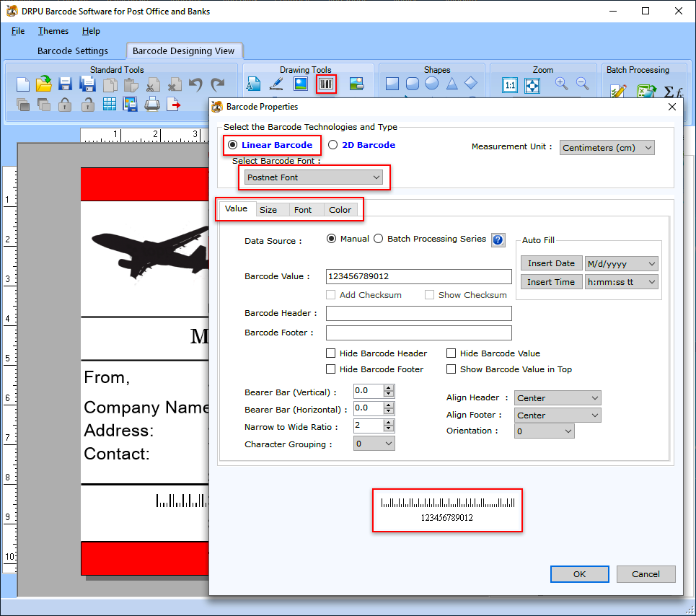Draw an ellipse shape
696x616 pixels.
click(431, 83)
